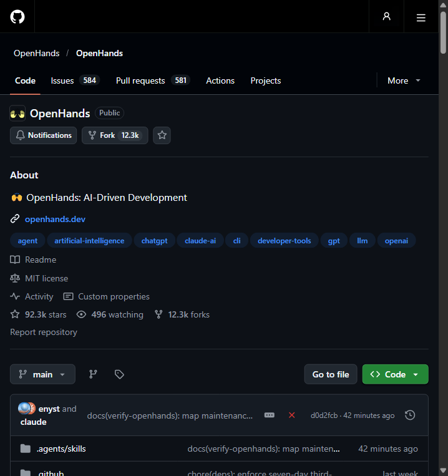
Task: Expand the More navigation dropdown
Action: [404, 80]
